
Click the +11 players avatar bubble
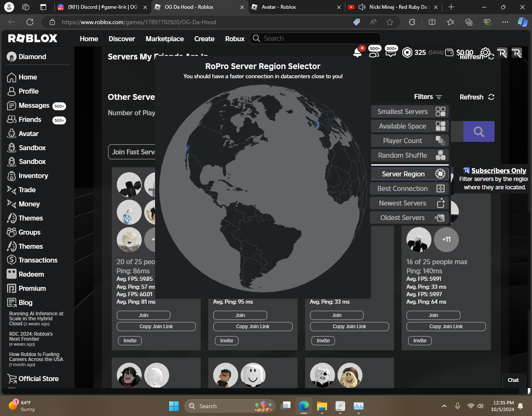point(446,240)
